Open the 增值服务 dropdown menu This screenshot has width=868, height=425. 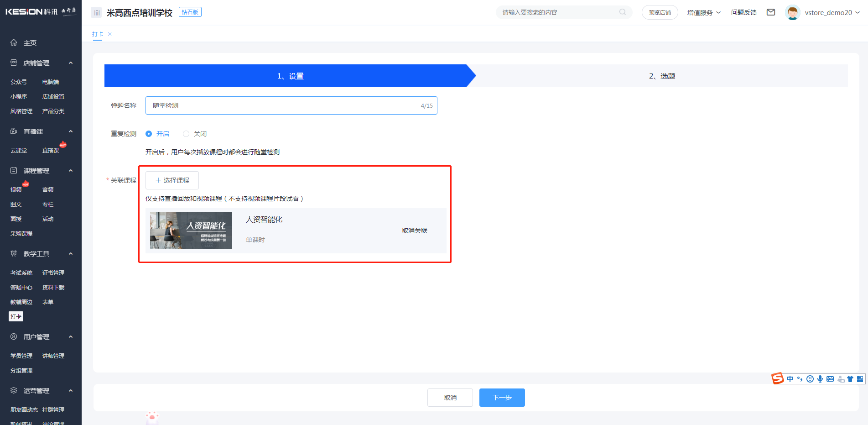703,12
